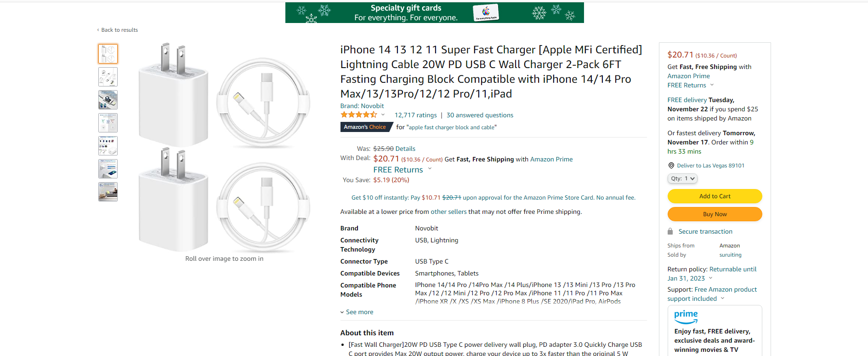Click the secure transaction lock icon

670,231
